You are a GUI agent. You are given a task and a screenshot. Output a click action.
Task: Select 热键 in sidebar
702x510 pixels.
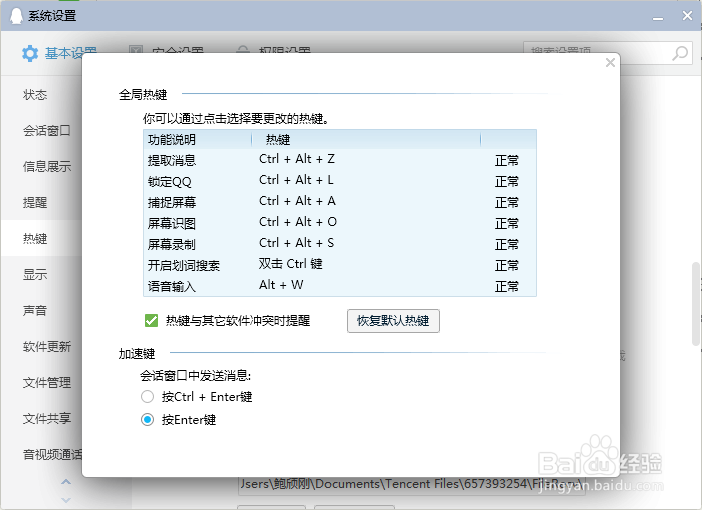point(35,238)
